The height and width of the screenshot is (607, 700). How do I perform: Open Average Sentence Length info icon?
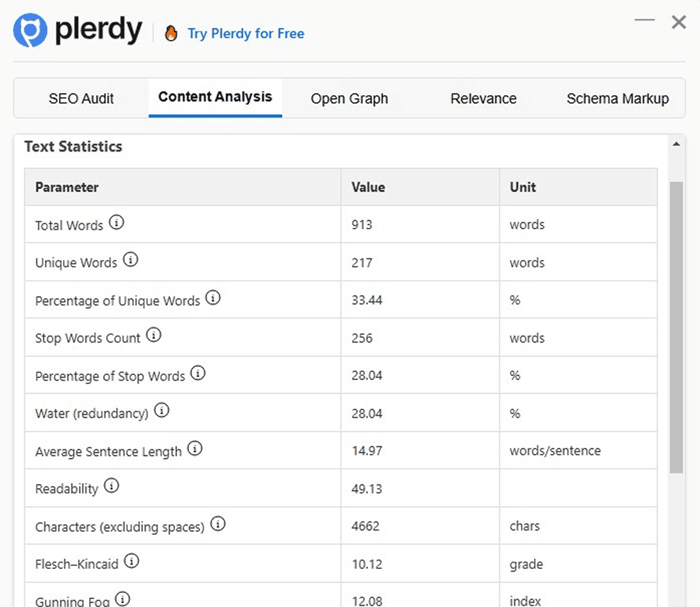click(x=195, y=449)
